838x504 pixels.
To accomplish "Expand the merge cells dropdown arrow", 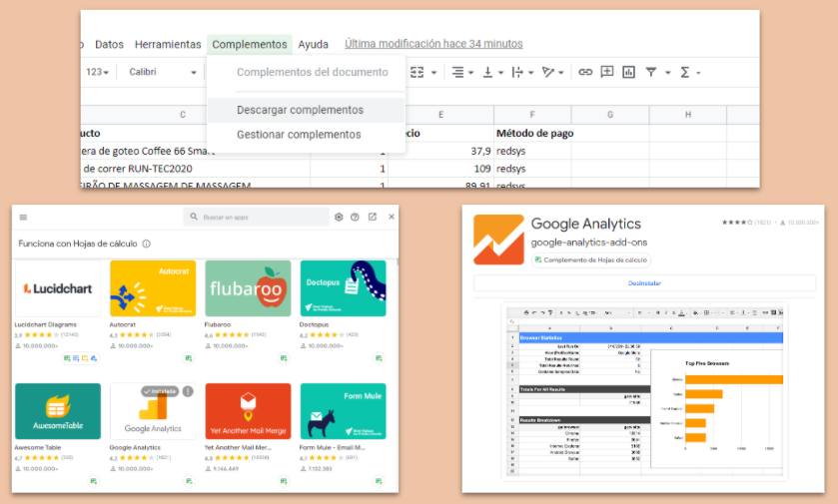I will click(x=433, y=73).
